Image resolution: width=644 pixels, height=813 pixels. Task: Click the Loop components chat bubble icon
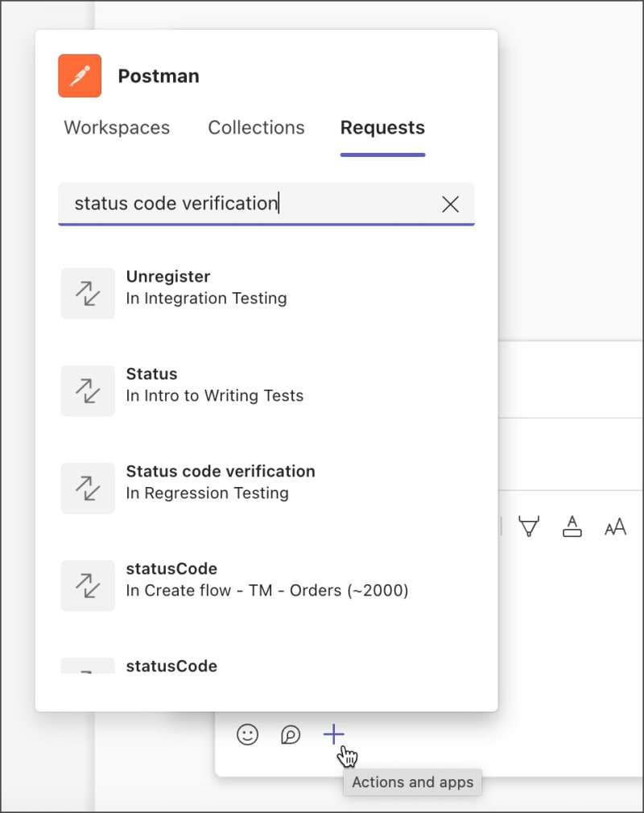pos(291,734)
